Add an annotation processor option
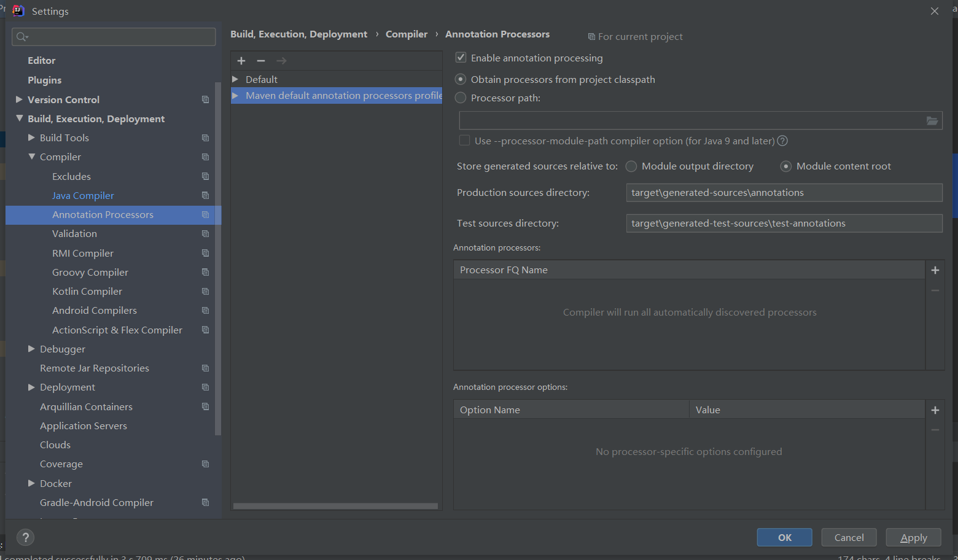This screenshot has width=958, height=560. pos(935,410)
